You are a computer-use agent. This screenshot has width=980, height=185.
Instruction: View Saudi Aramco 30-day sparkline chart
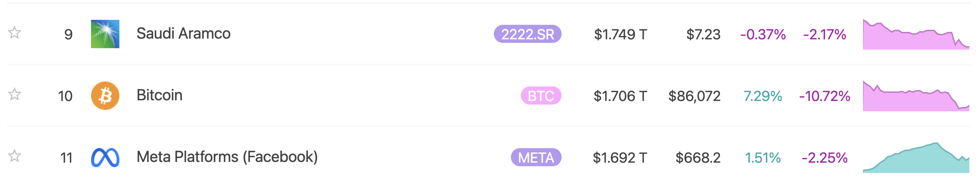(916, 35)
